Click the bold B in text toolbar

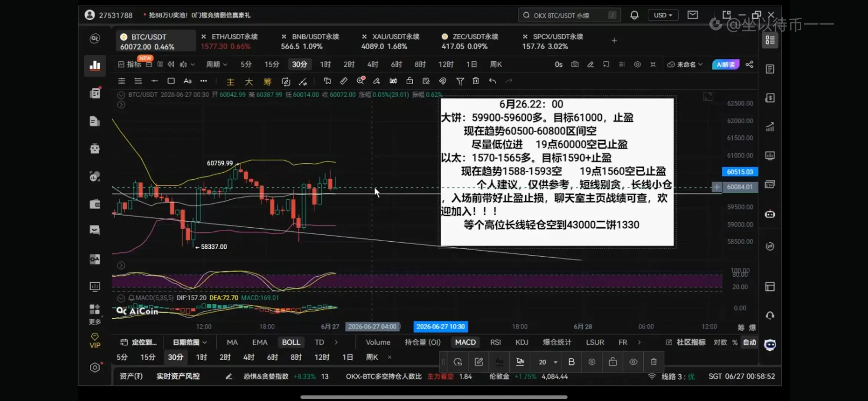click(x=571, y=362)
